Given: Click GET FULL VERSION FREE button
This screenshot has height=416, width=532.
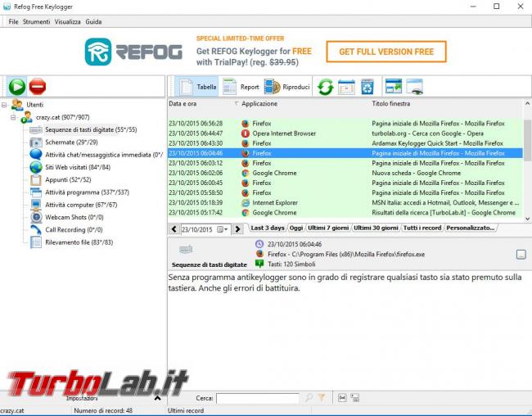Looking at the screenshot, I should click(x=386, y=52).
